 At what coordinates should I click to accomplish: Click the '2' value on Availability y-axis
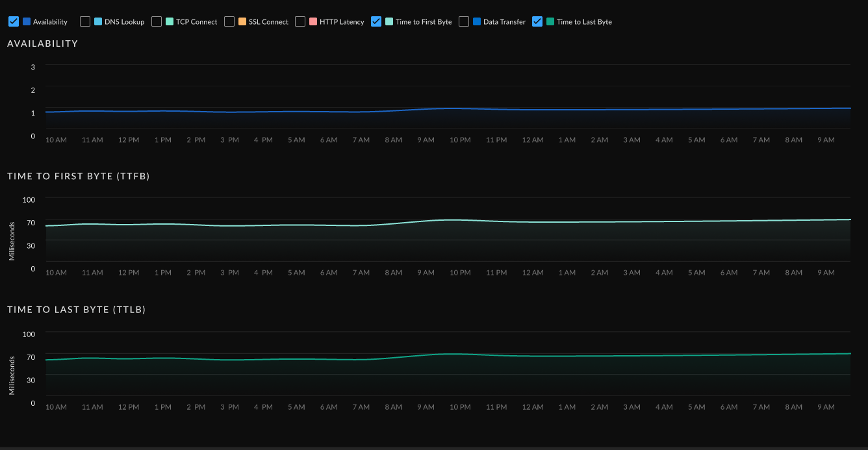click(x=33, y=90)
